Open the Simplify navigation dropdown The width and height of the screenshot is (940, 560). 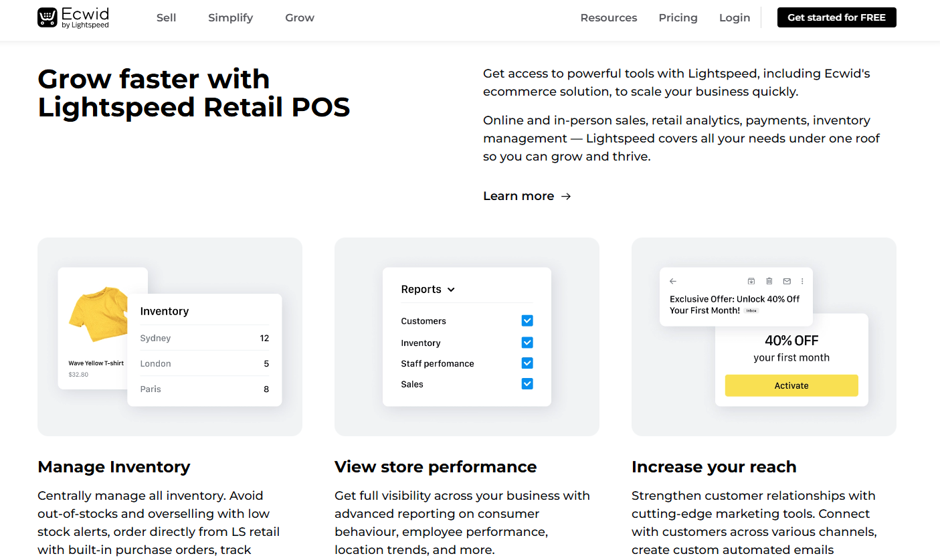tap(230, 17)
